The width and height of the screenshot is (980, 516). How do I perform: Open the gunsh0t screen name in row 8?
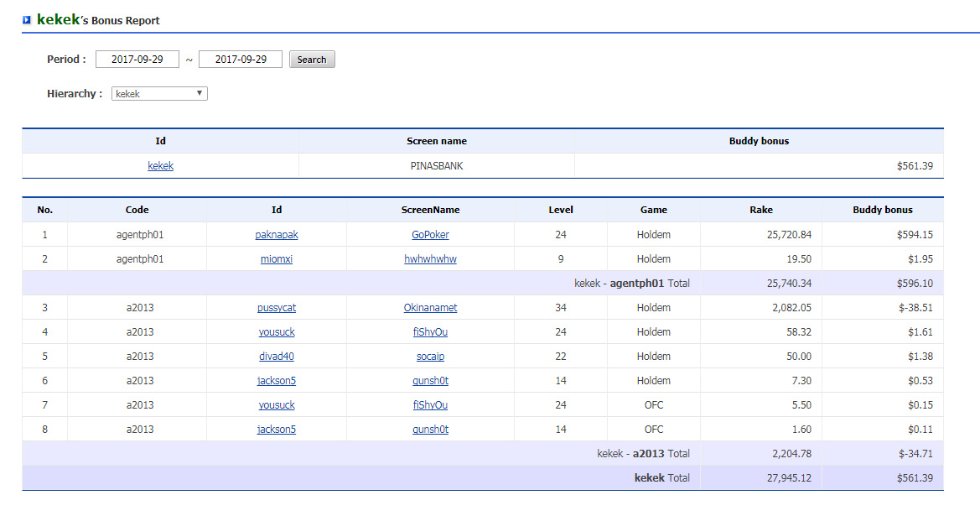point(430,430)
